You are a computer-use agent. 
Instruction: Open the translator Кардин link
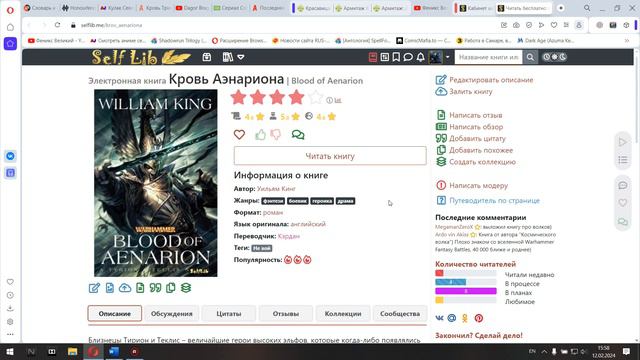[x=289, y=236]
